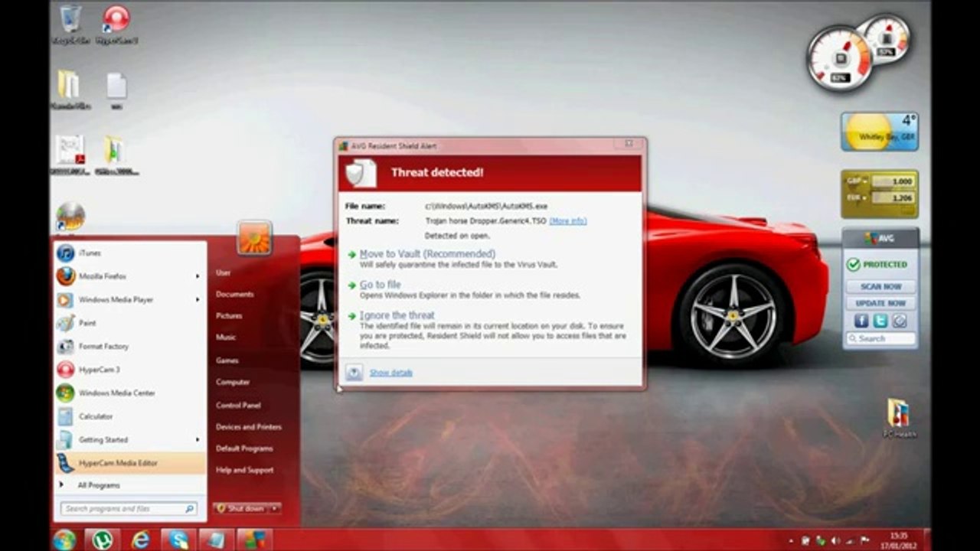Screen dimensions: 980x551
Task: Click the Calculator icon
Action: [66, 416]
